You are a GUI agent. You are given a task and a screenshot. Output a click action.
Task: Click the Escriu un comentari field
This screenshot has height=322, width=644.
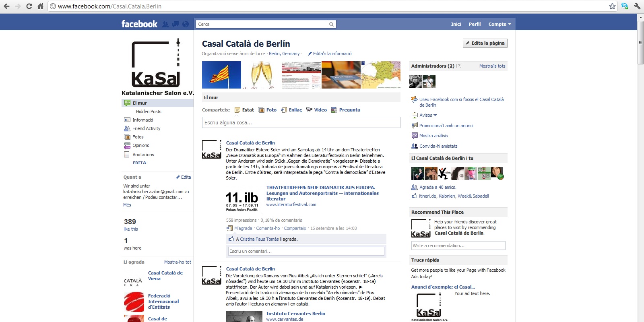306,251
